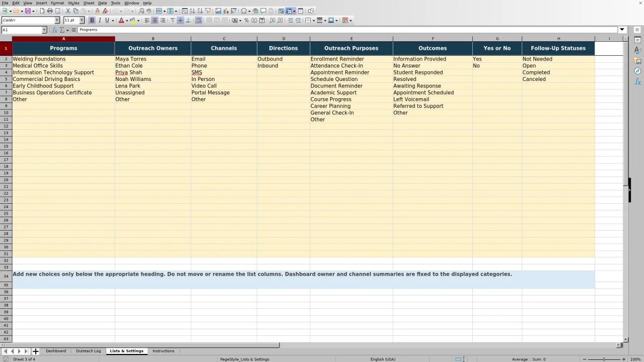The width and height of the screenshot is (644, 362).
Task: Adjust the zoom slider in the status bar
Action: point(604,359)
